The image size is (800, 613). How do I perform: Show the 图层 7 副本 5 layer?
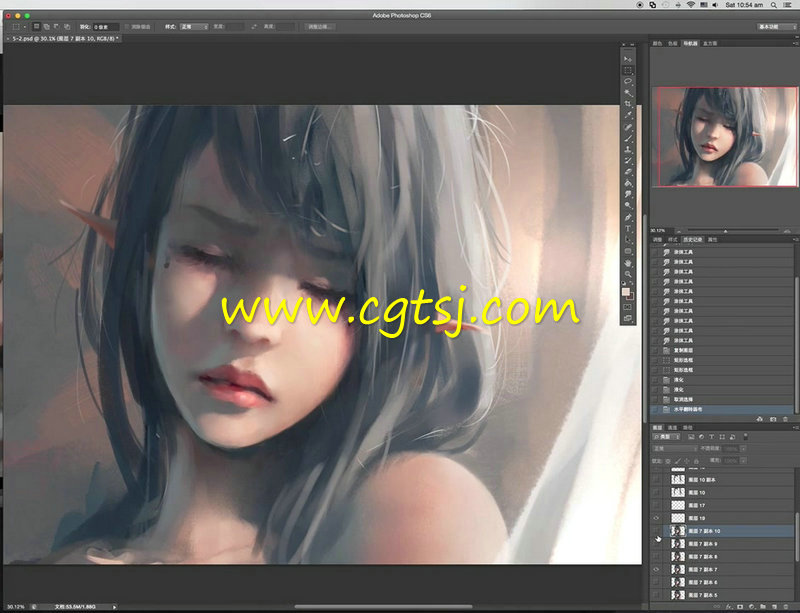point(657,595)
